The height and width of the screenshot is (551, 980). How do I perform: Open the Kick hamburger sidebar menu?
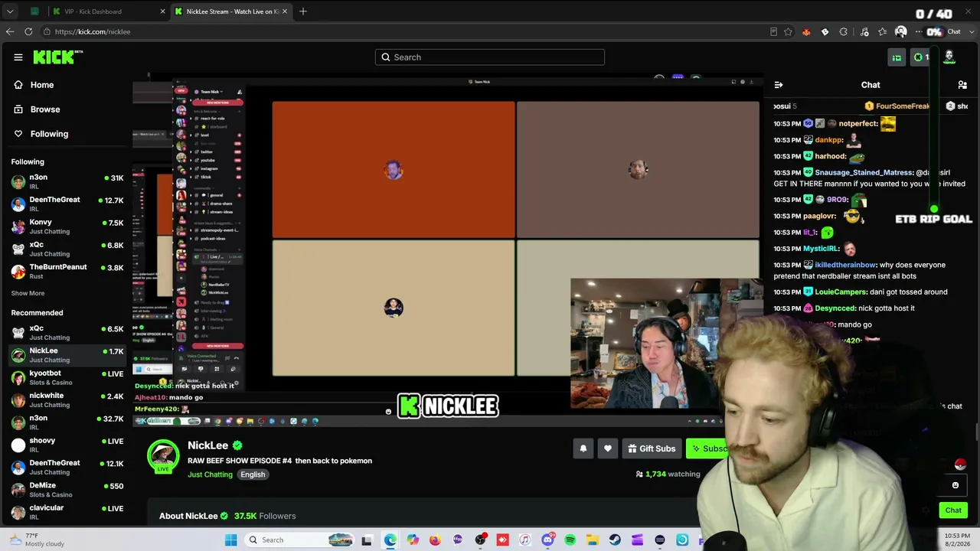coord(18,57)
